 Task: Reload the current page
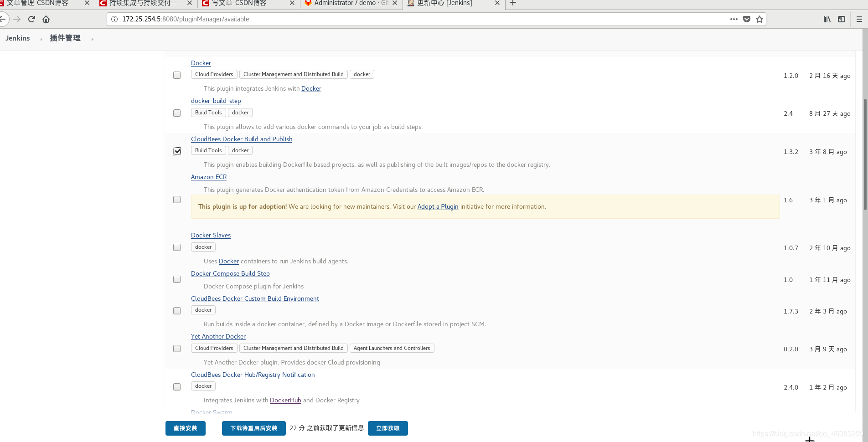point(31,19)
